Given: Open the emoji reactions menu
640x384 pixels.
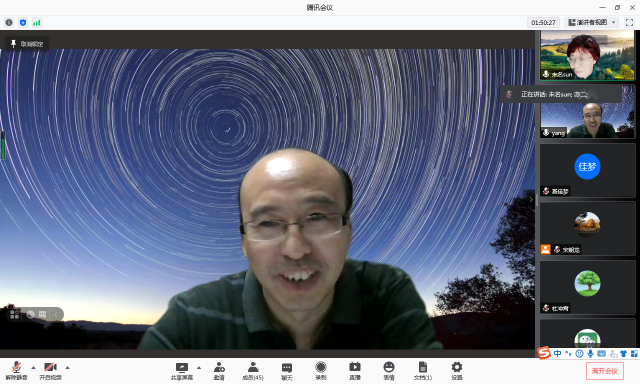Looking at the screenshot, I should click(x=389, y=371).
